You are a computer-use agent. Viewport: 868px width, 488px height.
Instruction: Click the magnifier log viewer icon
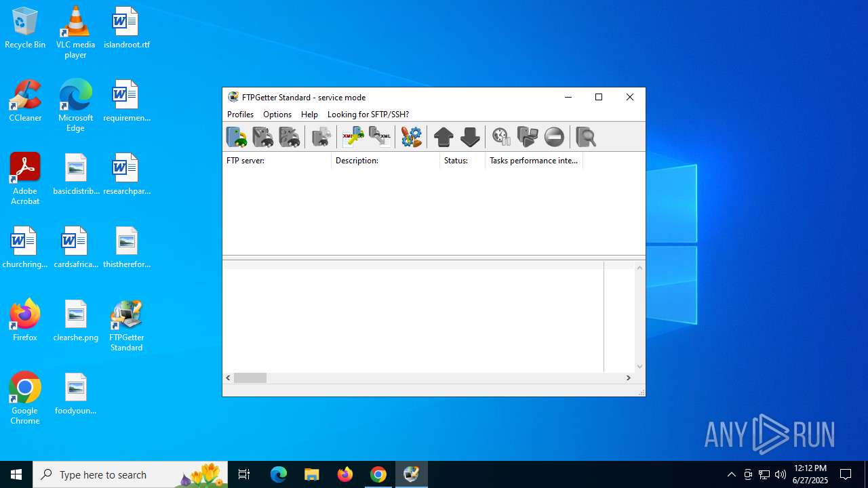tap(586, 137)
